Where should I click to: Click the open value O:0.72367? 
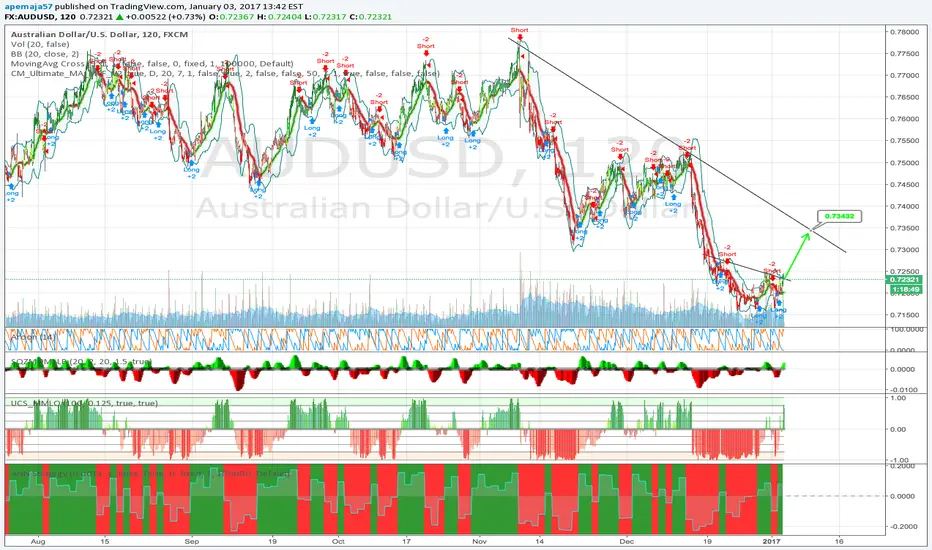click(232, 17)
